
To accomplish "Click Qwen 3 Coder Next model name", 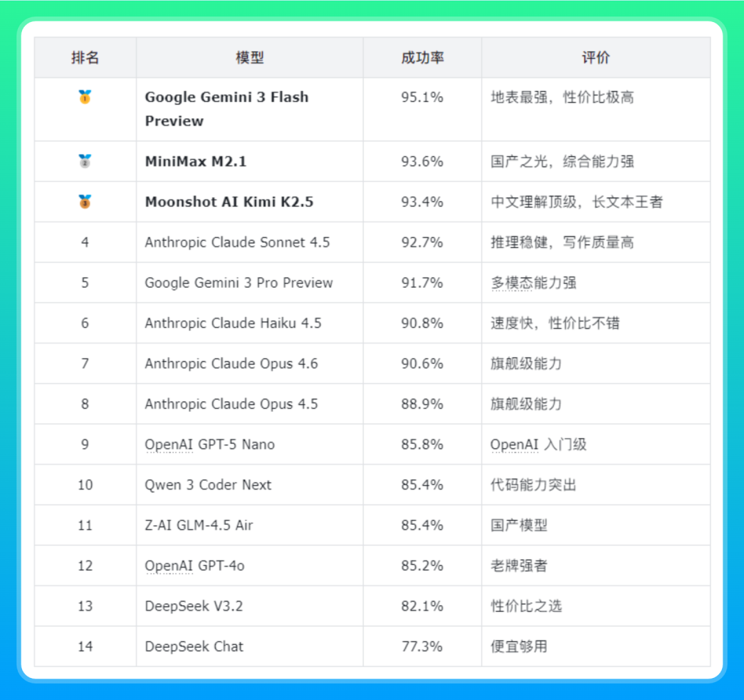I will tap(208, 485).
